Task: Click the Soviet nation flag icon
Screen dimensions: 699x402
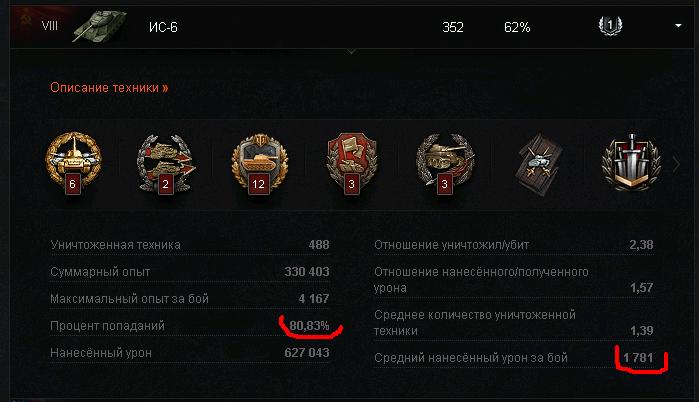Action: point(25,22)
